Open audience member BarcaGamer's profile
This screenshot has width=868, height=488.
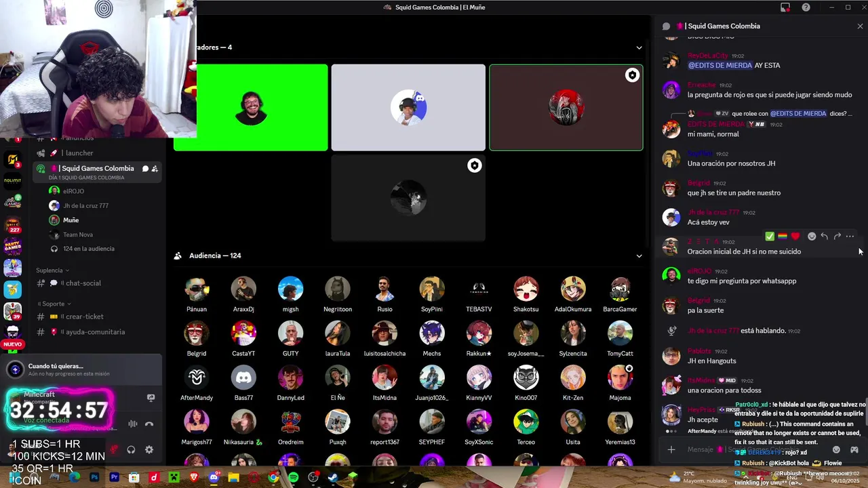click(x=620, y=295)
